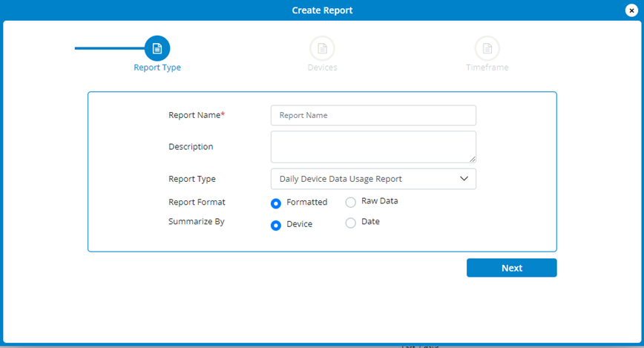Click the Create Report title text
Screen dimensions: 644x348
[322, 10]
